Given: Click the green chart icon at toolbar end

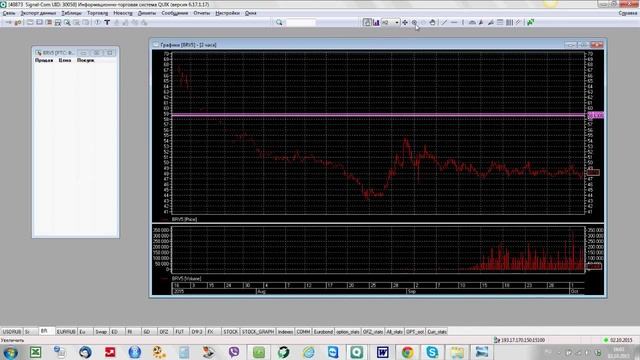Looking at the screenshot, I should [x=530, y=22].
